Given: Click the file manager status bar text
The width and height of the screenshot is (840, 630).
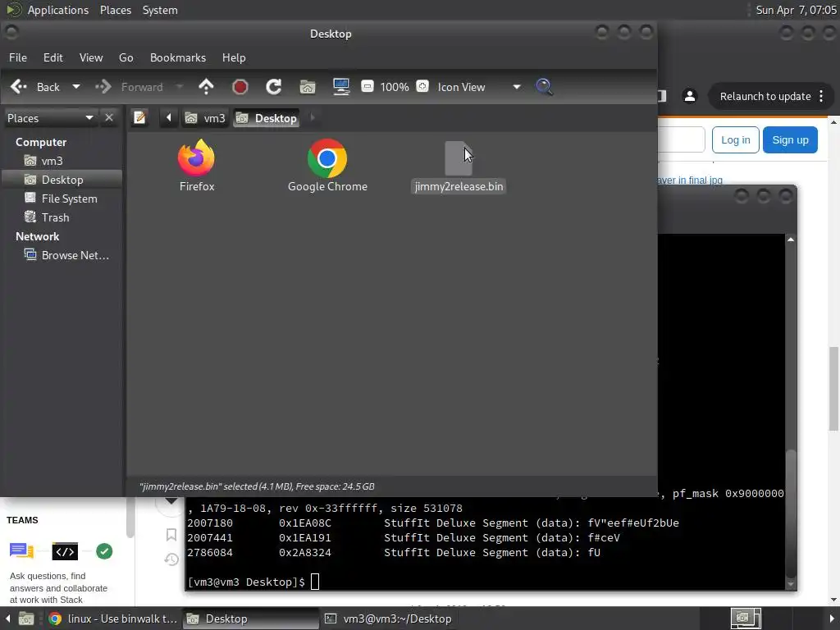Looking at the screenshot, I should point(257,486).
